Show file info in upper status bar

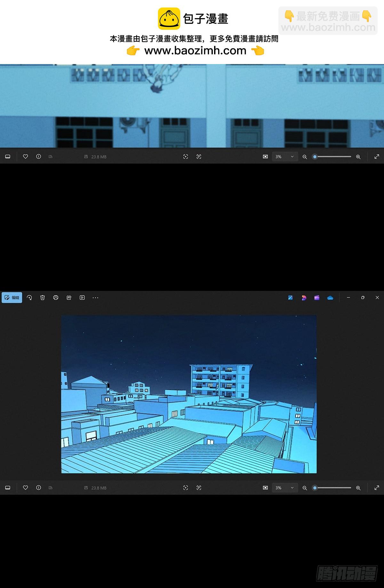click(x=39, y=156)
